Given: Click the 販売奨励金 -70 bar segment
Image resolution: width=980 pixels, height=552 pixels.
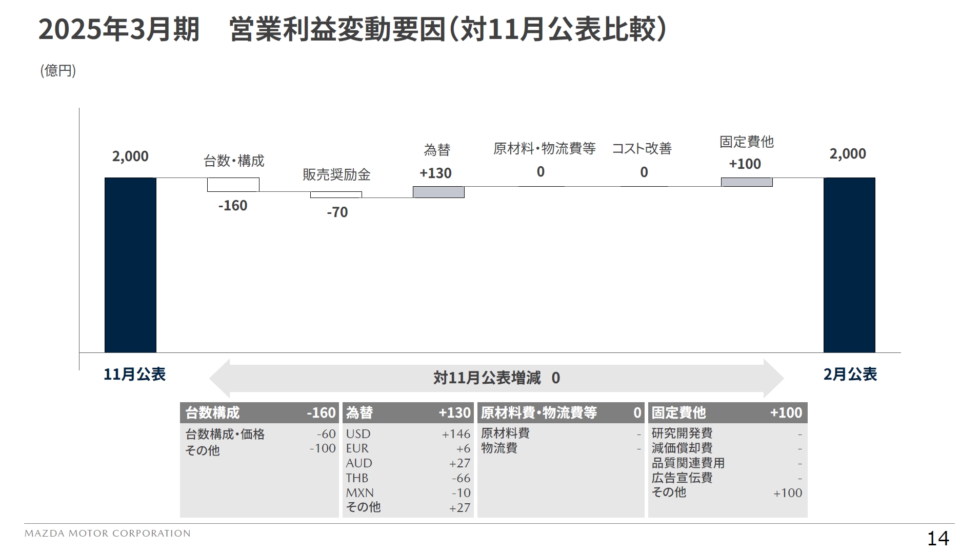Looking at the screenshot, I should tap(336, 195).
